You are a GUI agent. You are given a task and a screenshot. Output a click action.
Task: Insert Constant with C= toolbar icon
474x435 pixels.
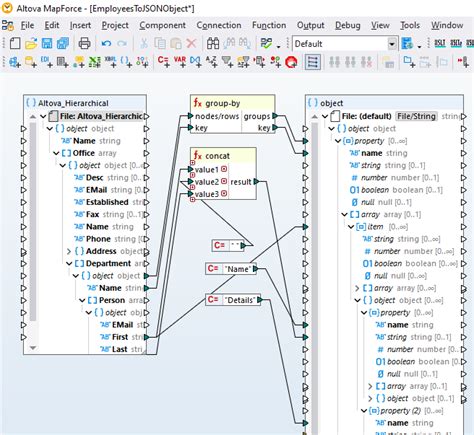(163, 62)
